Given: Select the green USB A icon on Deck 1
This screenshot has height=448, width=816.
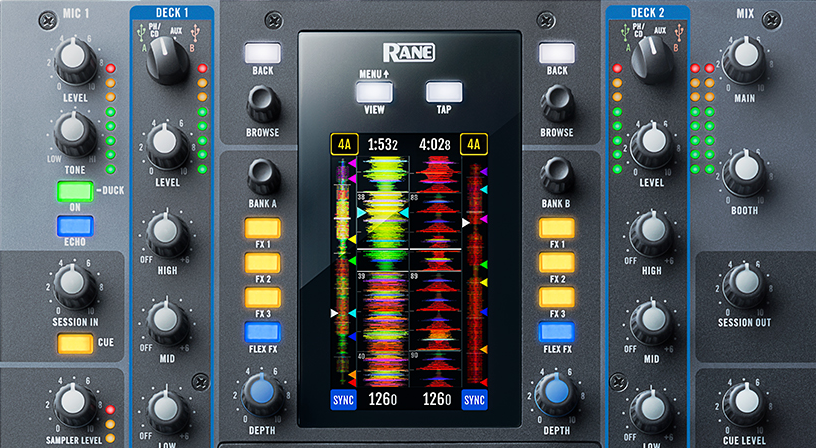Looking at the screenshot, I should [141, 34].
